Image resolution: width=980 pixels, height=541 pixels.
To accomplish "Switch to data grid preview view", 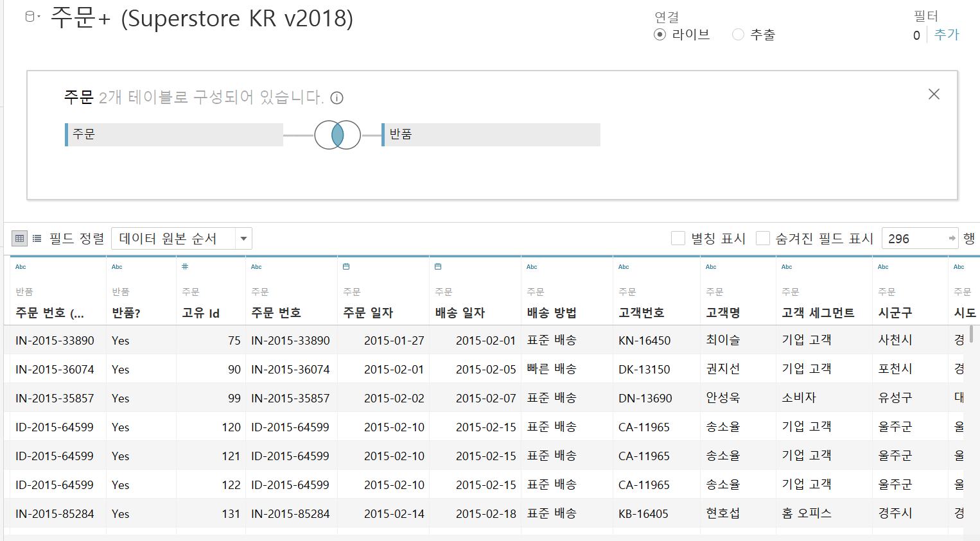I will coord(20,239).
